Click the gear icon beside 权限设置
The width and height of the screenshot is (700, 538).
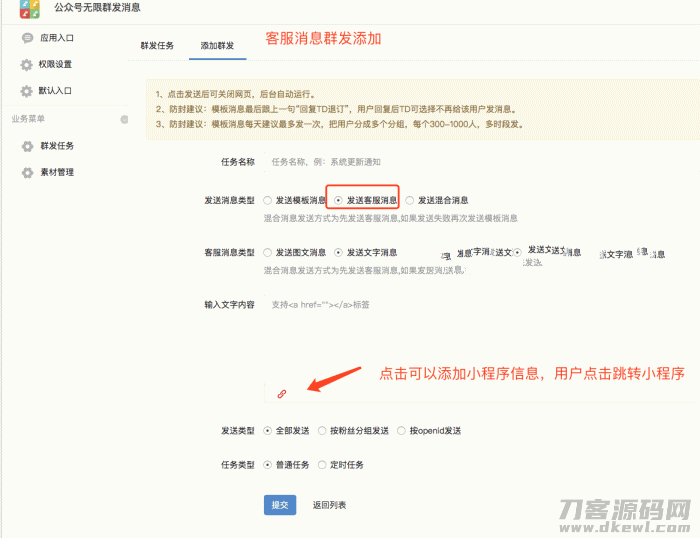pyautogui.click(x=27, y=65)
